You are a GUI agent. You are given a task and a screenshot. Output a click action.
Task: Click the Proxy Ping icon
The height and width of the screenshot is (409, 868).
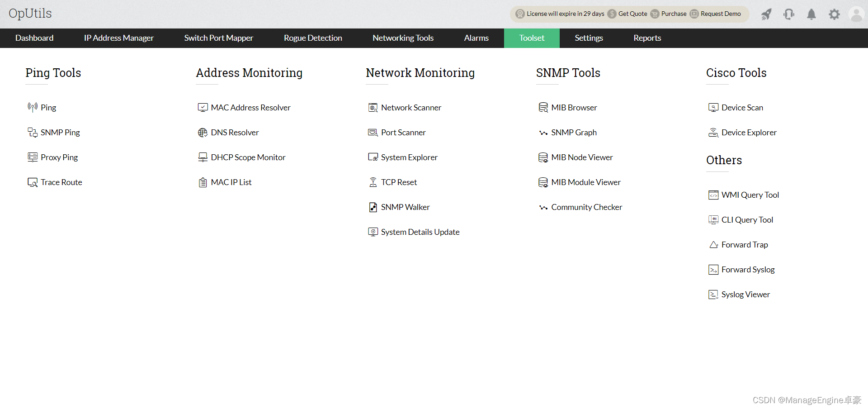click(x=33, y=157)
